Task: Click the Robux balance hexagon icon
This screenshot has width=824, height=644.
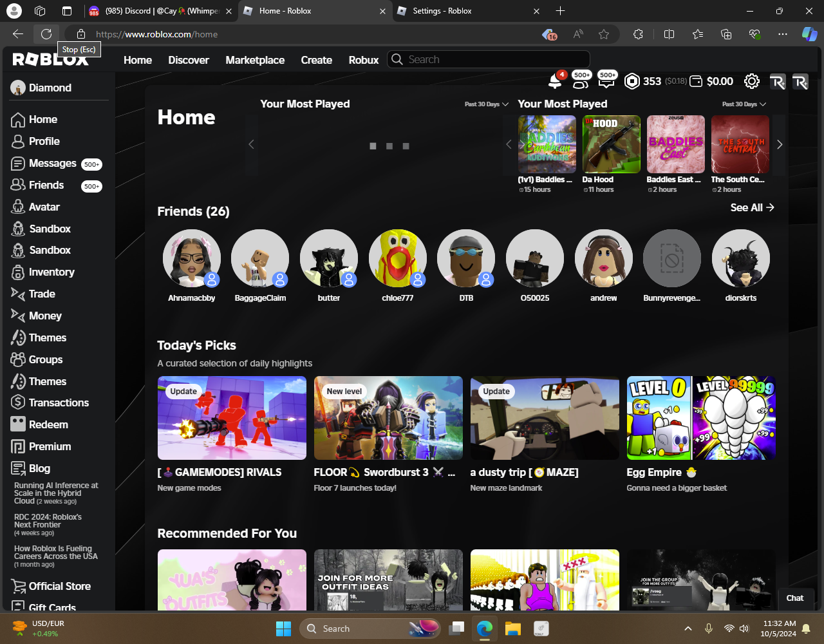Action: point(632,81)
